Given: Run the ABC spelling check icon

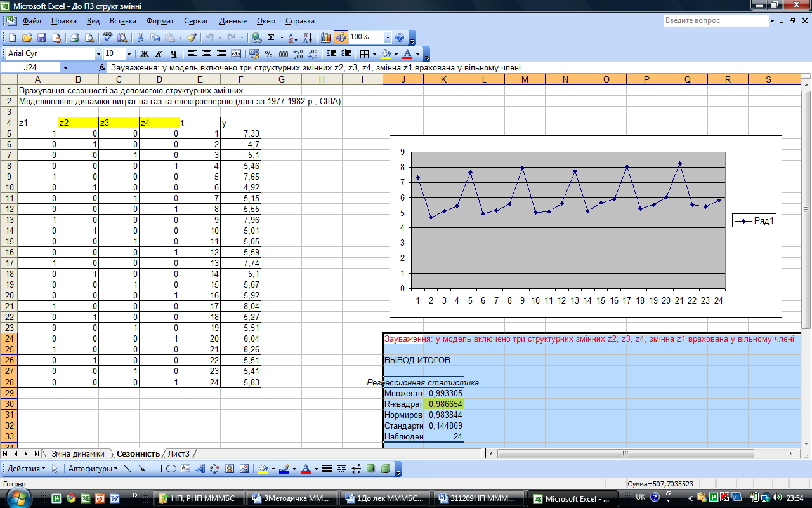Looking at the screenshot, I should 107,37.
